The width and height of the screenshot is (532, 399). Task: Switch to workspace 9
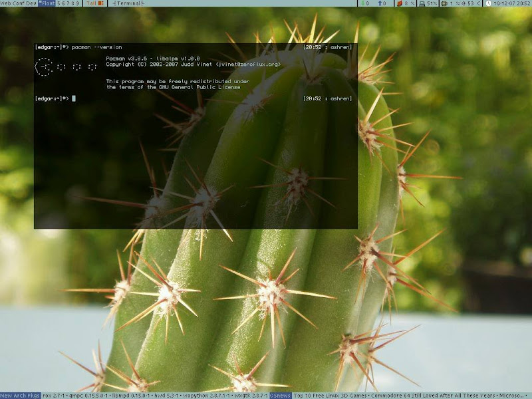coord(77,3)
